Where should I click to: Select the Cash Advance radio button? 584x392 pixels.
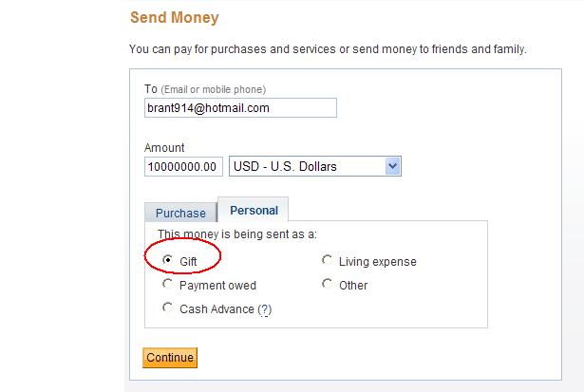[168, 308]
